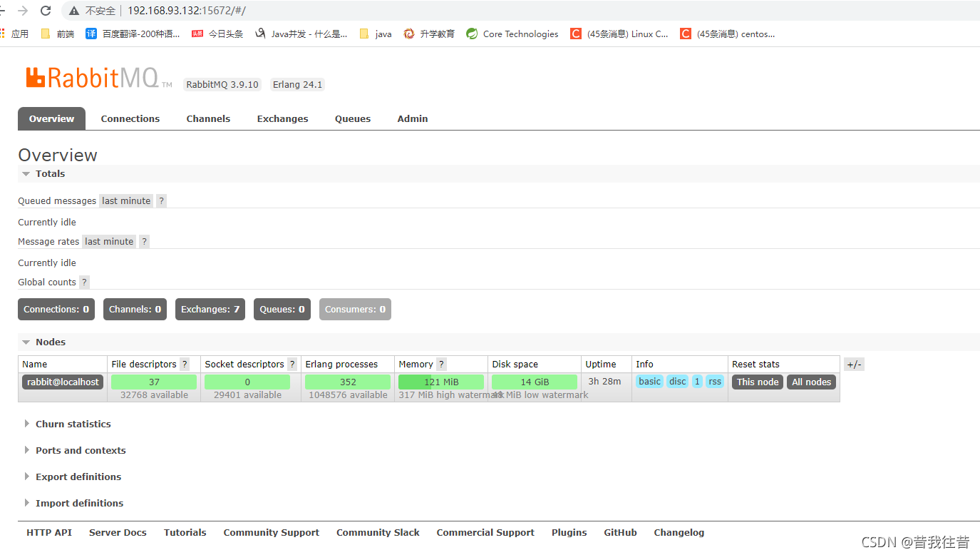Screen dimensions: 980x555
Task: Open the Community Support link
Action: click(x=272, y=533)
